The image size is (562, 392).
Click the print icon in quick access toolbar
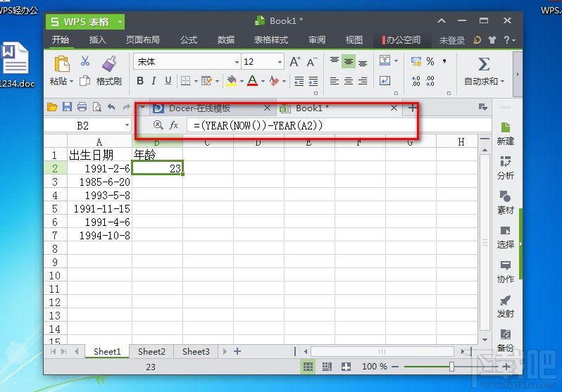coord(82,108)
